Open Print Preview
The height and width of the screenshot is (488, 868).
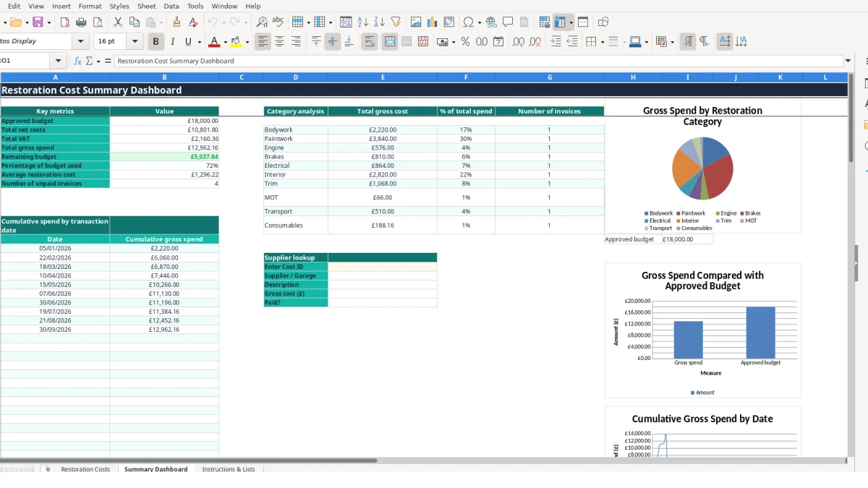98,22
